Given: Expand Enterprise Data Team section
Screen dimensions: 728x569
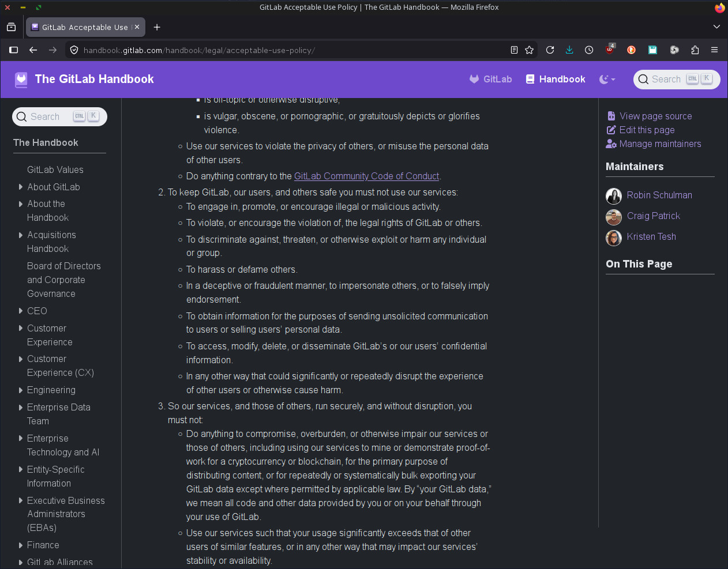Looking at the screenshot, I should coord(21,407).
